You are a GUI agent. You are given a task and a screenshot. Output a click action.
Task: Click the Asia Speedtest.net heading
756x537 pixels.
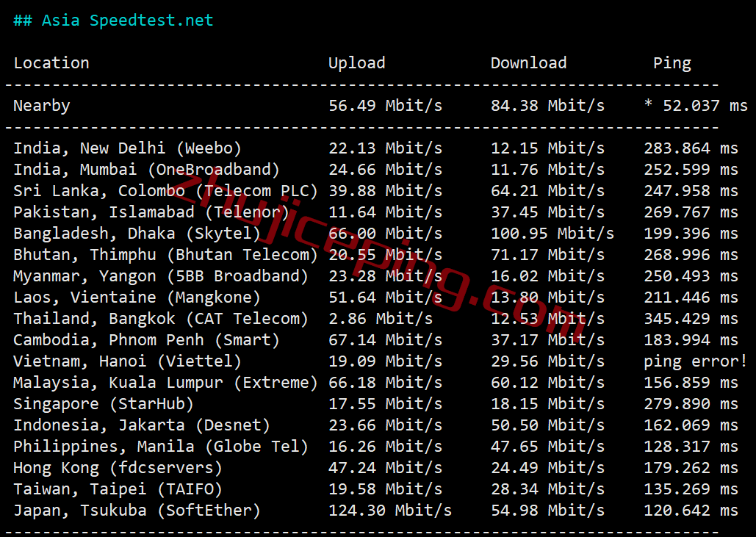click(113, 21)
